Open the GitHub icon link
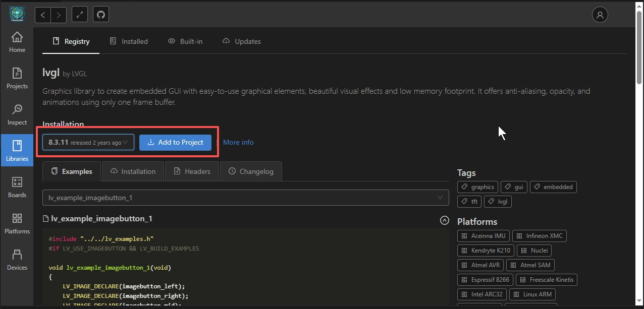This screenshot has height=309, width=644. point(101,15)
